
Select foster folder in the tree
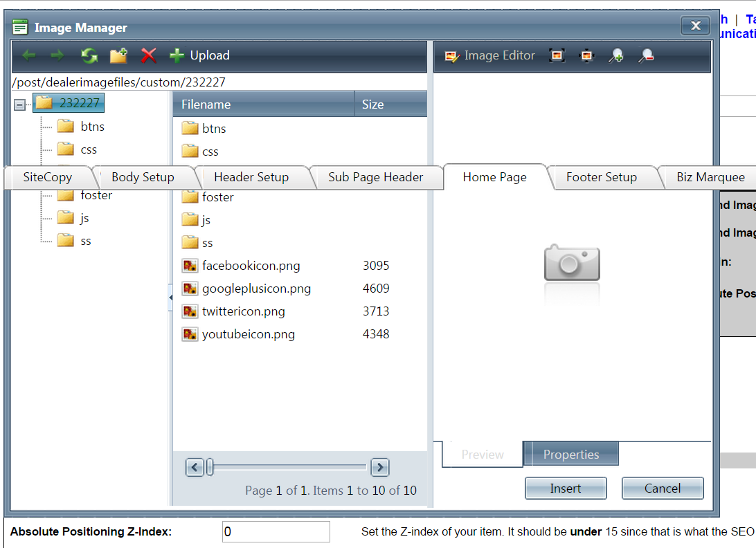84,194
